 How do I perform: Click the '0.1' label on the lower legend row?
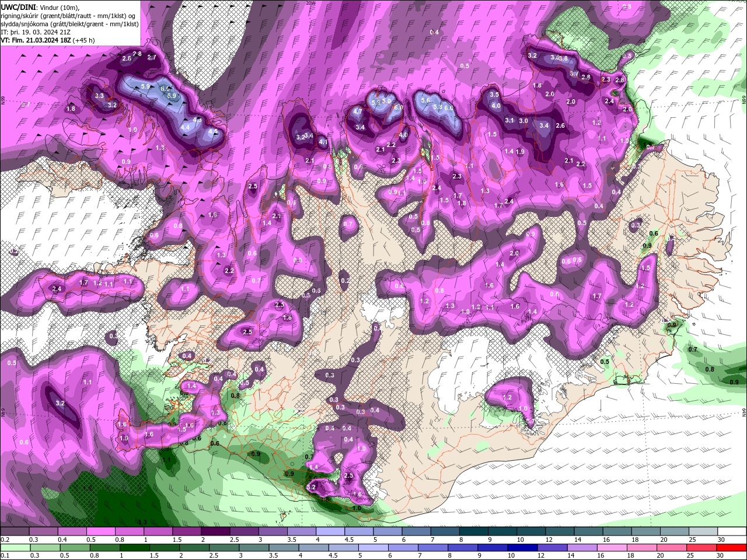coord(5,555)
